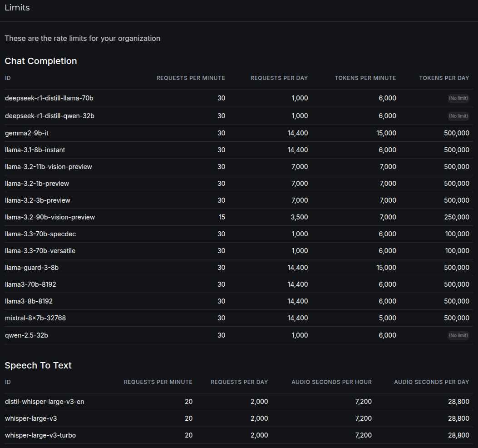
Task: Click Audio Seconds Per Day column header
Action: [x=432, y=382]
